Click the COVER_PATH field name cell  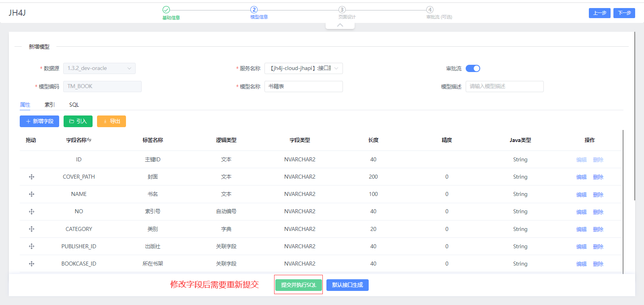pyautogui.click(x=79, y=177)
